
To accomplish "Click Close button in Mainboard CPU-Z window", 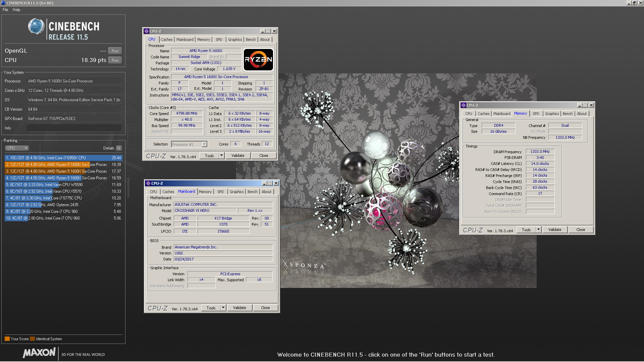I will [265, 308].
